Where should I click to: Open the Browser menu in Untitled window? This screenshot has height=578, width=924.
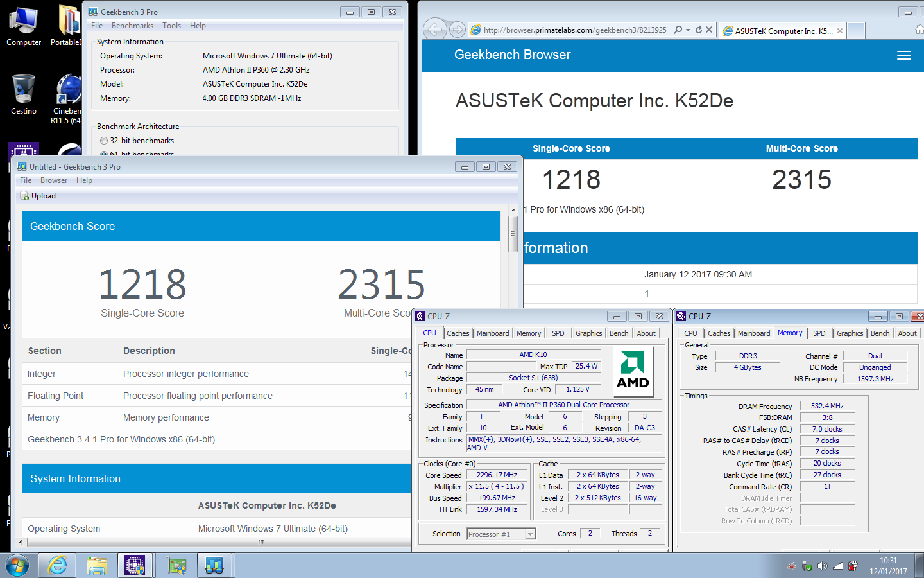tap(54, 180)
